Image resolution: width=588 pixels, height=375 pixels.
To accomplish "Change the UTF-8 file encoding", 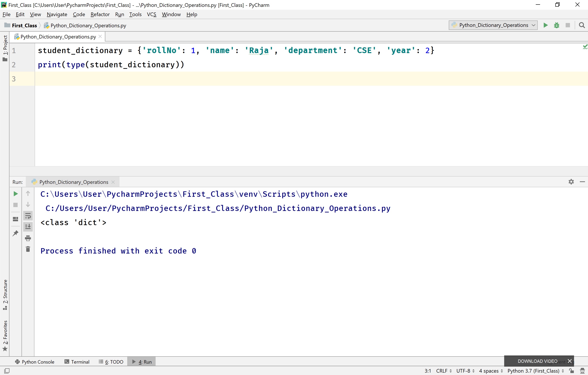I will (465, 371).
